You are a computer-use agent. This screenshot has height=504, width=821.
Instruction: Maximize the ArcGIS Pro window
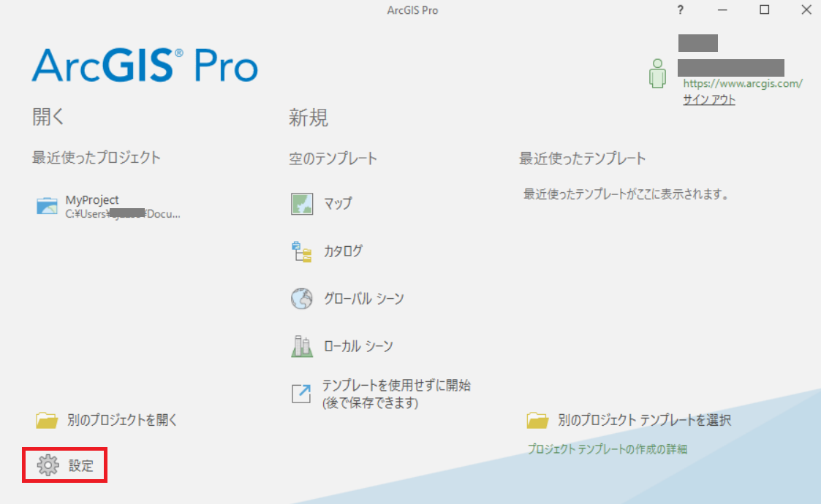[x=765, y=10]
